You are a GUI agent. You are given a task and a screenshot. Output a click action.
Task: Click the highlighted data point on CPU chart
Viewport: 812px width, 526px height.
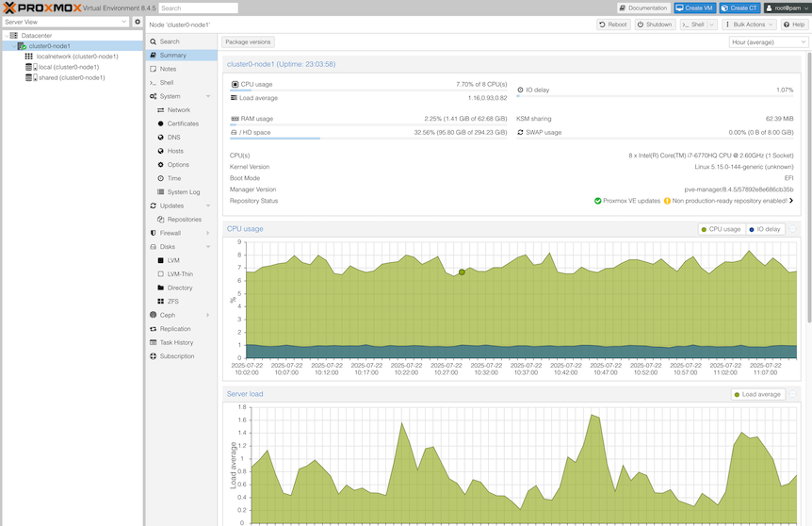[x=462, y=271]
